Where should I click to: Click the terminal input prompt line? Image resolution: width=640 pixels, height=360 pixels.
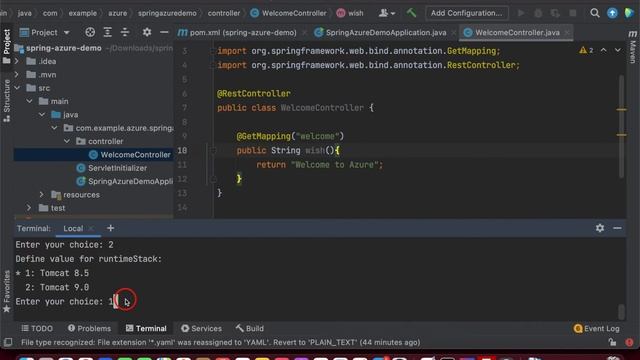coord(67,302)
